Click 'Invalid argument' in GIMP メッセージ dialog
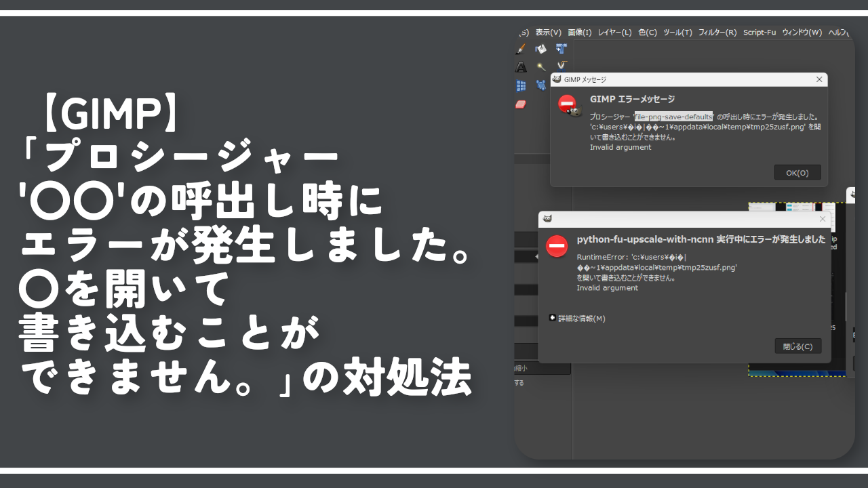 [620, 147]
